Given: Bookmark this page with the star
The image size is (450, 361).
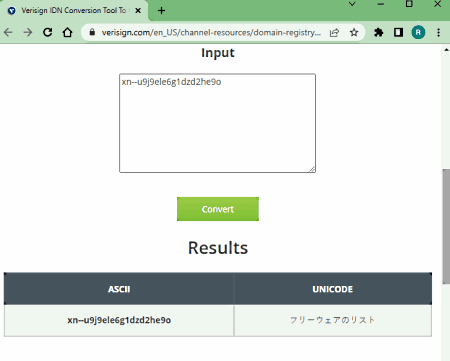Looking at the screenshot, I should pos(354,32).
